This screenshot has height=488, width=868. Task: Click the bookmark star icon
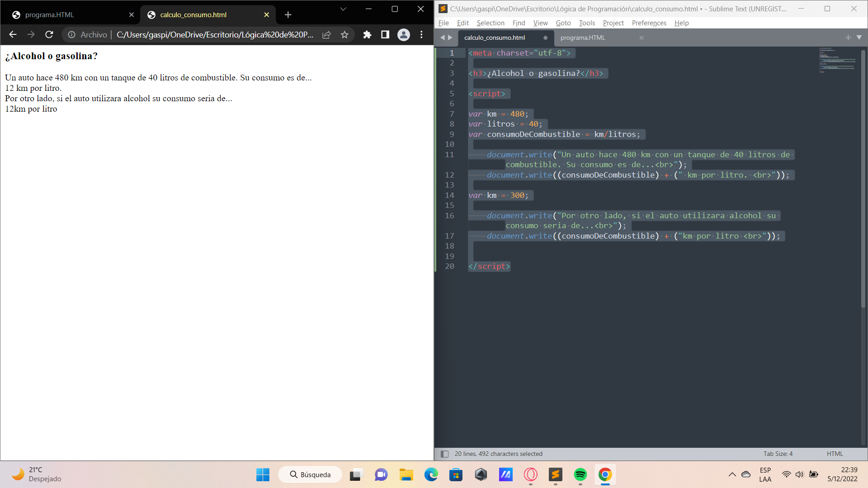(x=344, y=35)
